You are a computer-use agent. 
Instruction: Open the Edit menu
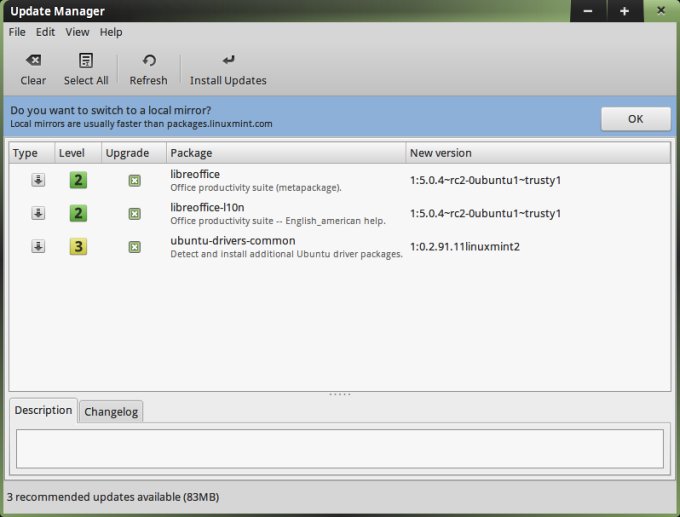tap(46, 32)
